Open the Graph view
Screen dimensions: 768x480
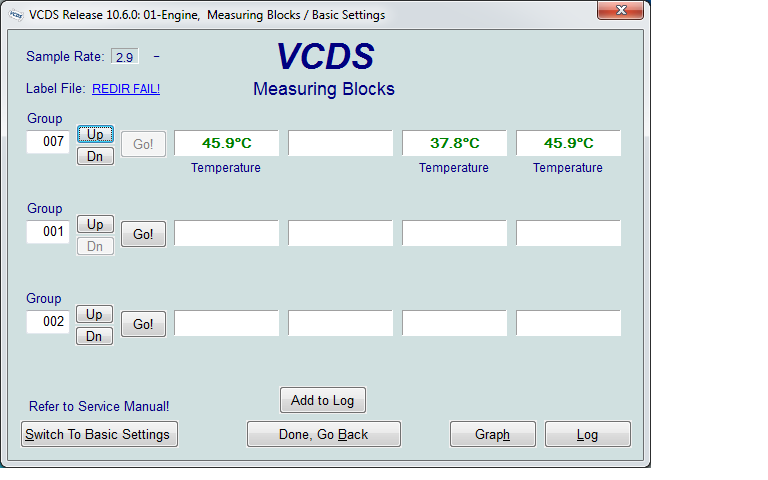493,434
